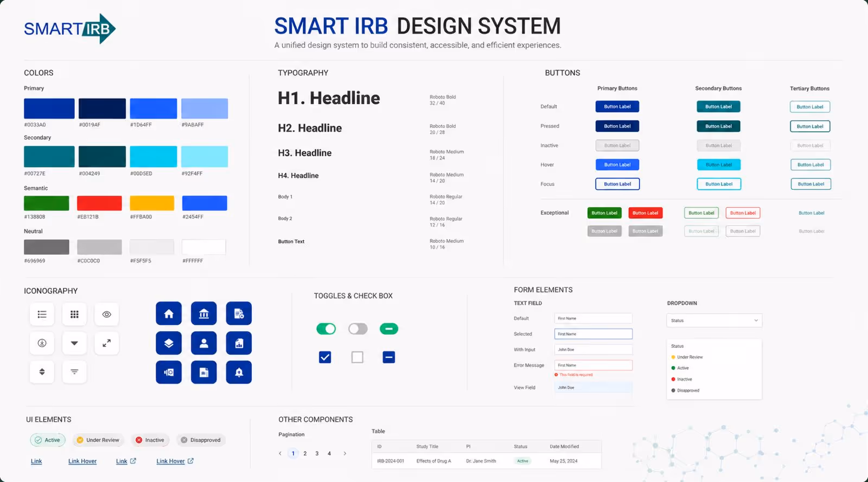Image resolution: width=868 pixels, height=482 pixels.
Task: Select Active in the dropdown list
Action: [x=680, y=368]
